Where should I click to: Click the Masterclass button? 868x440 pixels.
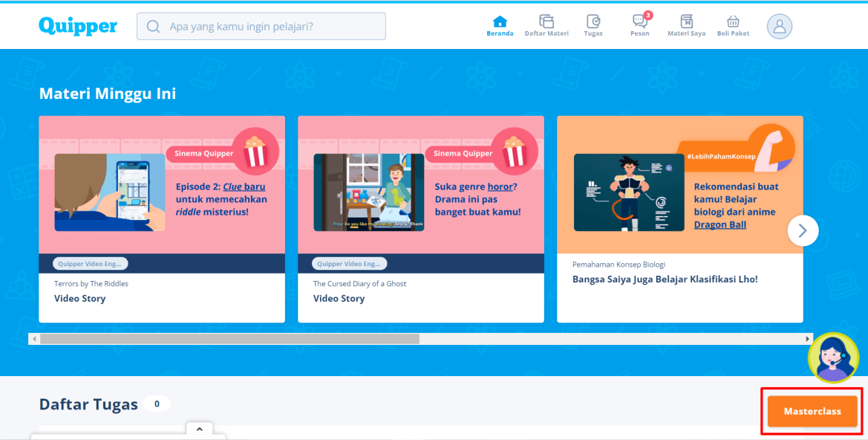[x=811, y=411]
